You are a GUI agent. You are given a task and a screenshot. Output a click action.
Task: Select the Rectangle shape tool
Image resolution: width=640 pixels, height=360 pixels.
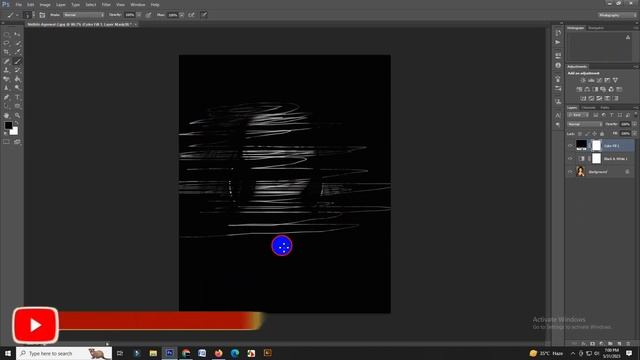(x=17, y=106)
